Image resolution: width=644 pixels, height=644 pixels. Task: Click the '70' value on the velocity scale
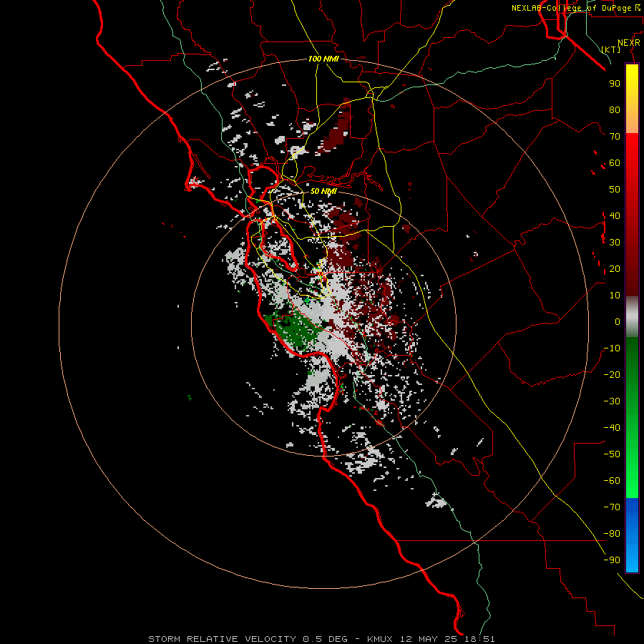coord(615,137)
